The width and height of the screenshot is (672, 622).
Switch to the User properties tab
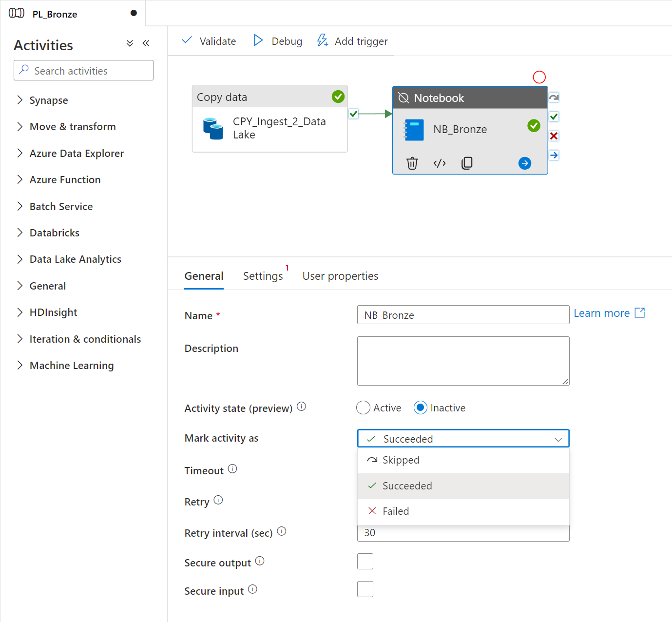[340, 276]
